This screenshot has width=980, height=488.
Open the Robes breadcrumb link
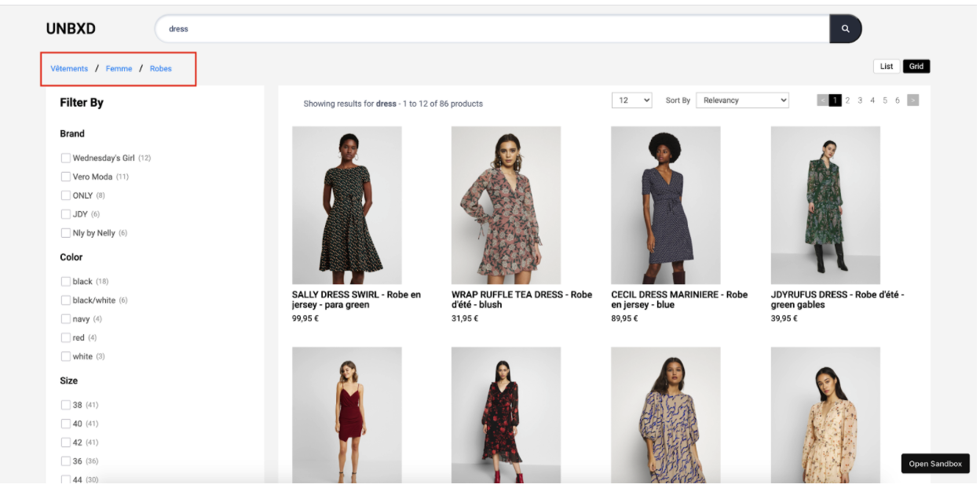click(161, 69)
